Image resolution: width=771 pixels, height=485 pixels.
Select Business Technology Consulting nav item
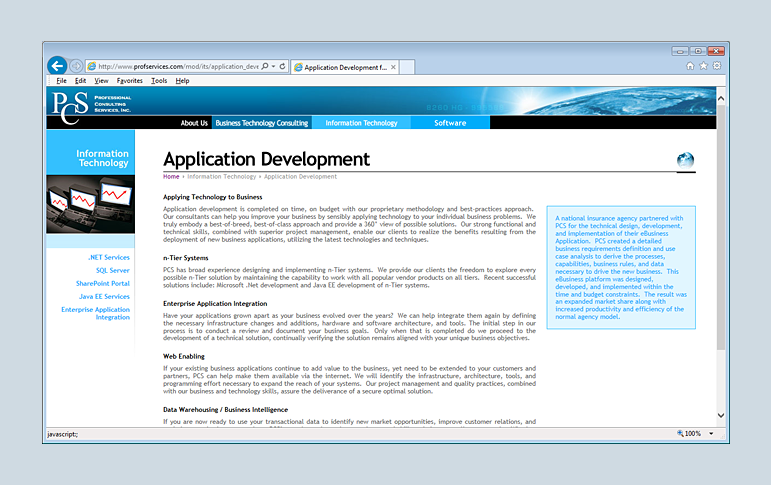tap(261, 123)
